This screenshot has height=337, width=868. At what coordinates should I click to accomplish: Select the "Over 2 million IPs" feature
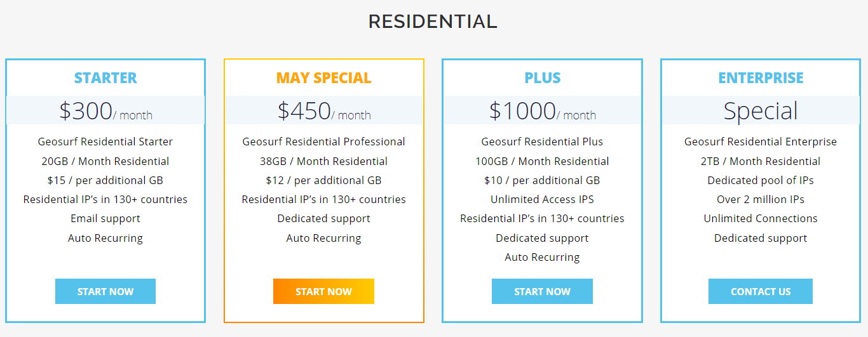[x=761, y=199]
